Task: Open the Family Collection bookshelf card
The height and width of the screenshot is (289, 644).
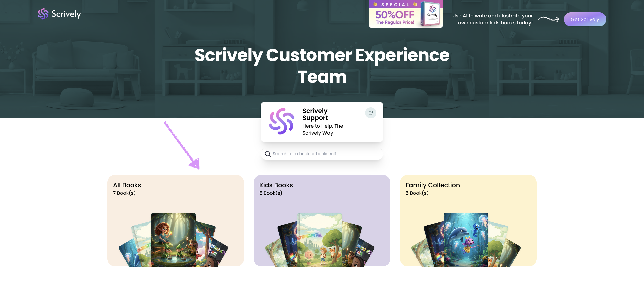Action: point(468,221)
